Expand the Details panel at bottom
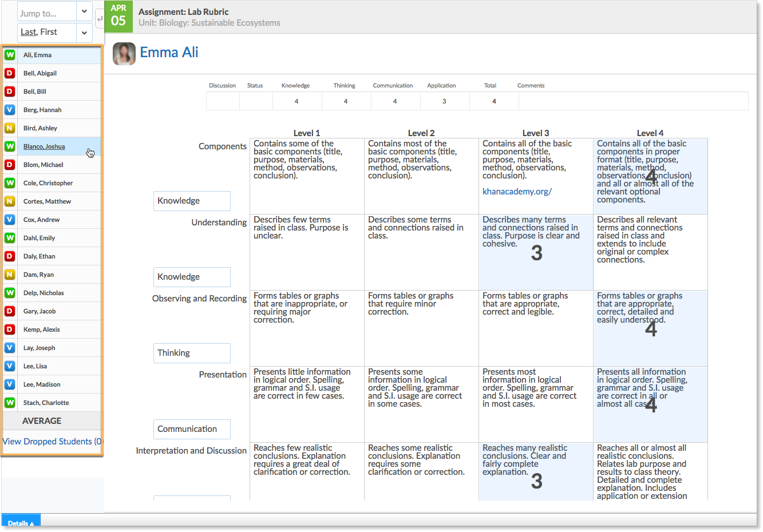Image resolution: width=763 pixels, height=532 pixels. (x=21, y=523)
